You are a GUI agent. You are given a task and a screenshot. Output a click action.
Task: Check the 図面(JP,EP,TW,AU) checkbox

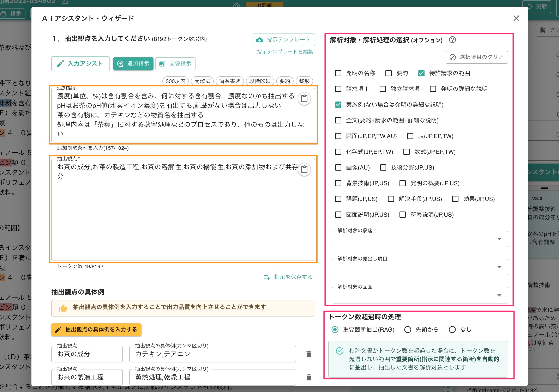[x=338, y=136]
